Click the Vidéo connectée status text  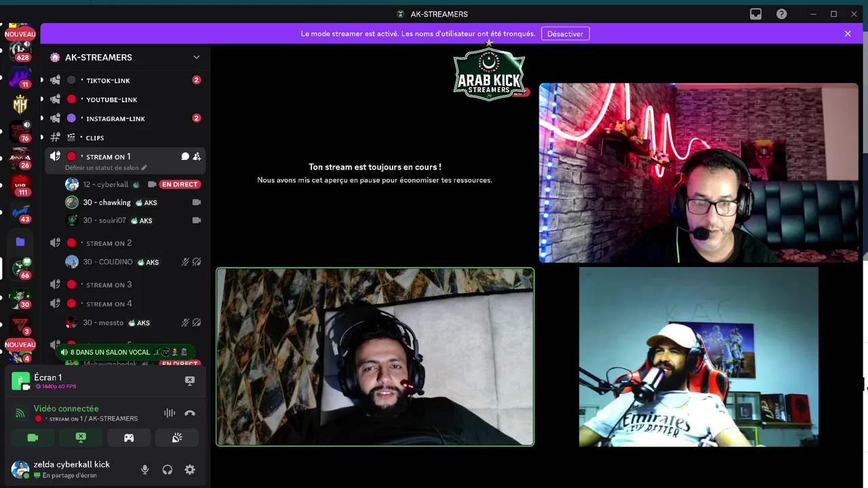[66, 409]
